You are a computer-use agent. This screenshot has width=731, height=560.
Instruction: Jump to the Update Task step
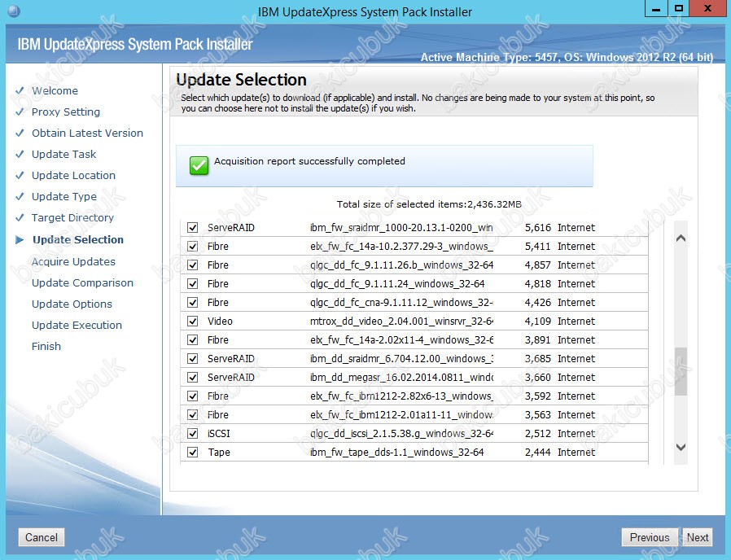pyautogui.click(x=63, y=154)
